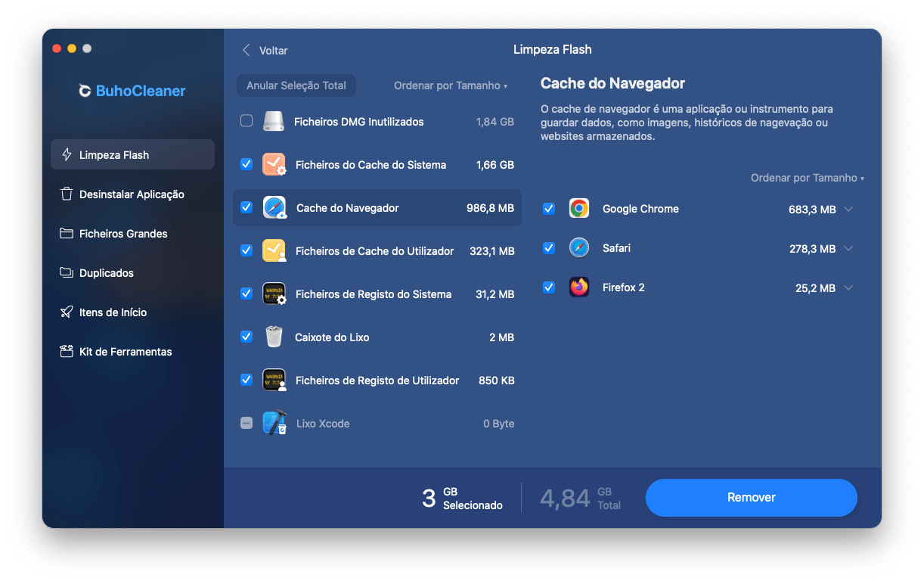The image size is (924, 584).
Task: Click the Ficheiros de Registo de Utilizador icon
Action: pyautogui.click(x=274, y=380)
